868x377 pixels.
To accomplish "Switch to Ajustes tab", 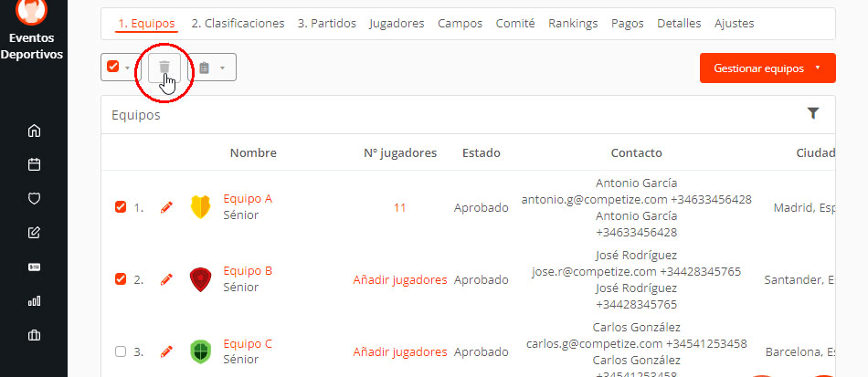I will click(x=734, y=23).
